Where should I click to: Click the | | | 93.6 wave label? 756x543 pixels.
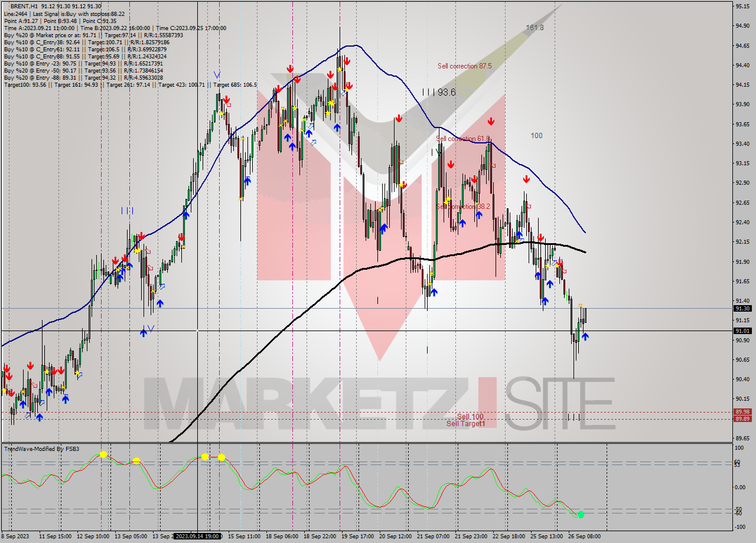439,92
